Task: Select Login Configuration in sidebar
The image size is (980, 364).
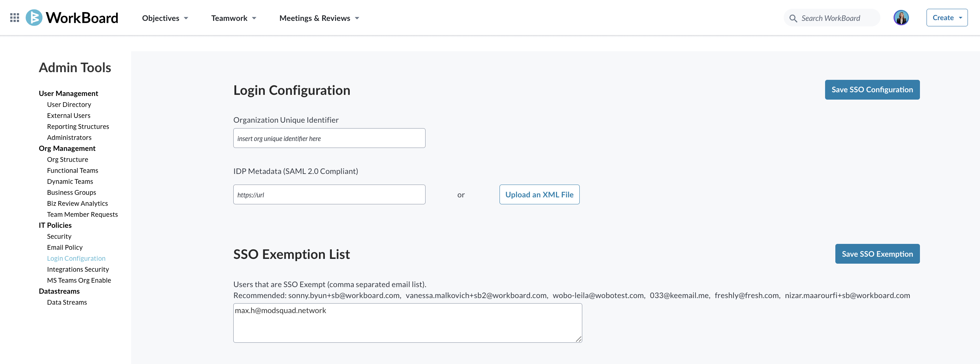Action: (76, 258)
